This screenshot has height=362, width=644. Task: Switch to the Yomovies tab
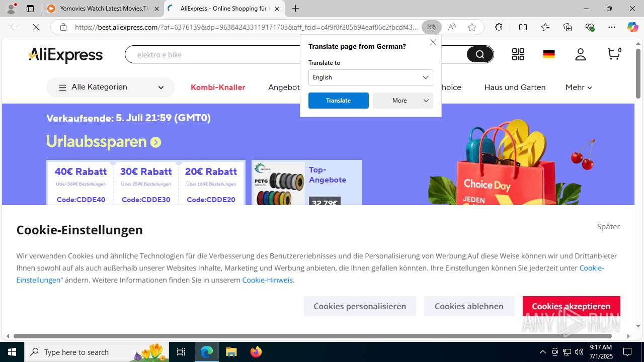coord(104,9)
